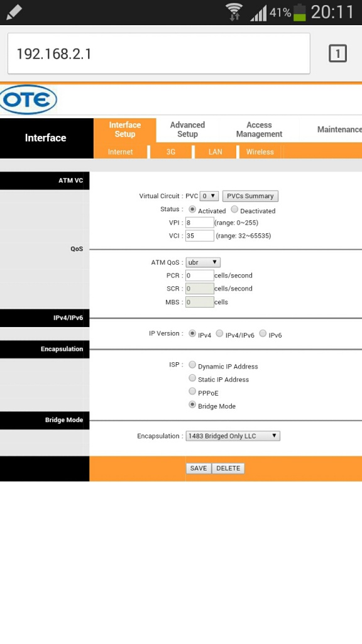Choose IPv4/IPv6 as IP version
Screen dimensions: 362x644
pyautogui.click(x=219, y=333)
